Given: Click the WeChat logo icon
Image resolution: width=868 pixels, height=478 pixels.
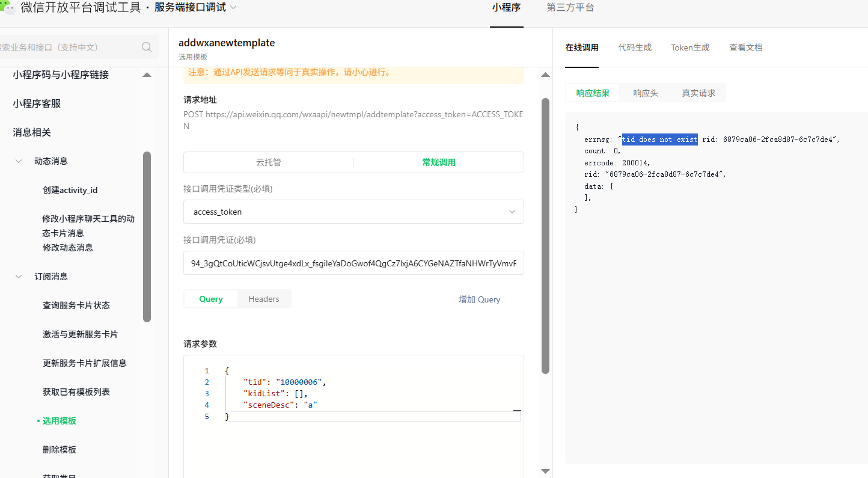Looking at the screenshot, I should (x=7, y=7).
